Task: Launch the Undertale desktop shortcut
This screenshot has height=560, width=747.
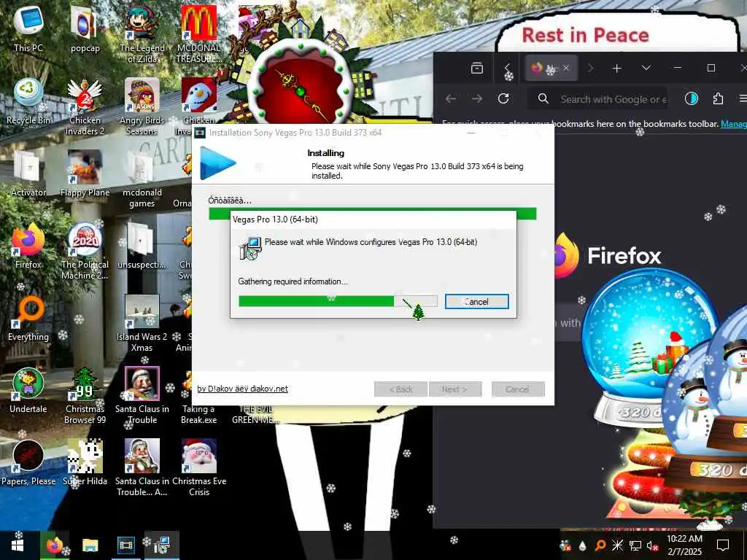Action: (x=28, y=391)
